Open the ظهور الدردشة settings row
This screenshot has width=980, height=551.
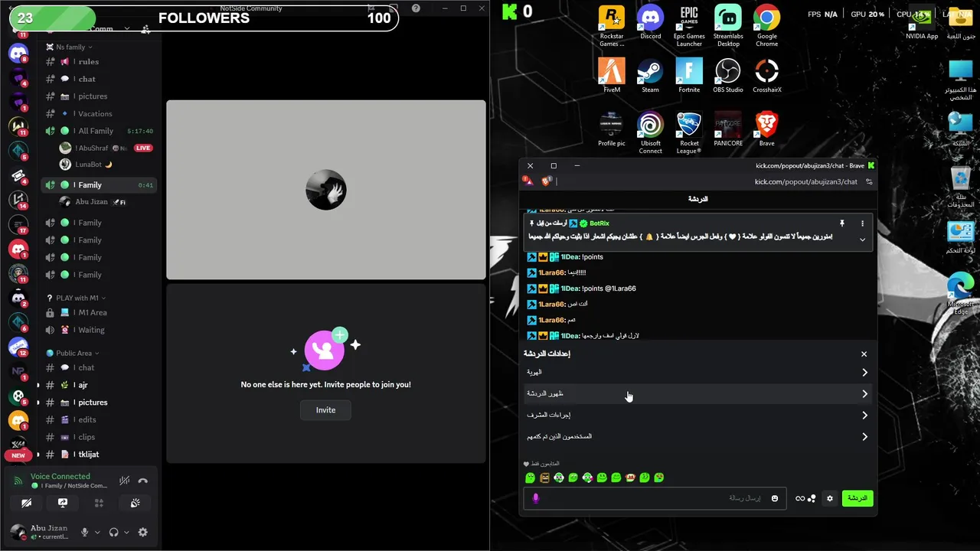click(x=697, y=394)
